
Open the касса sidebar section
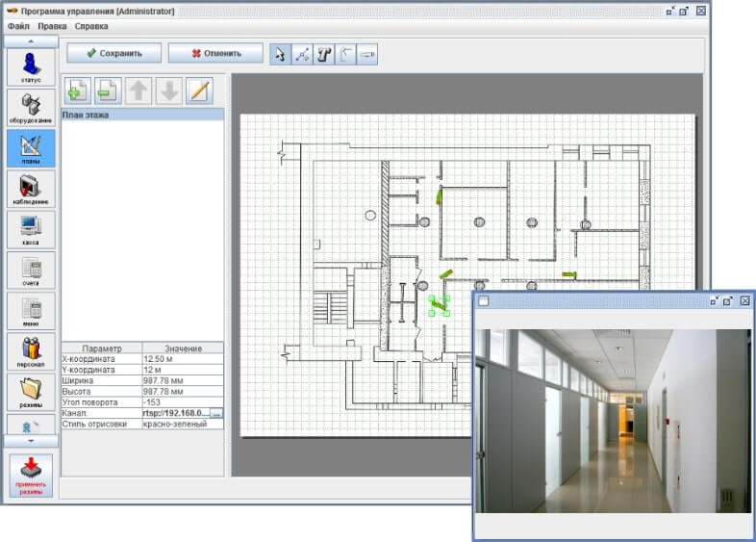(x=31, y=230)
